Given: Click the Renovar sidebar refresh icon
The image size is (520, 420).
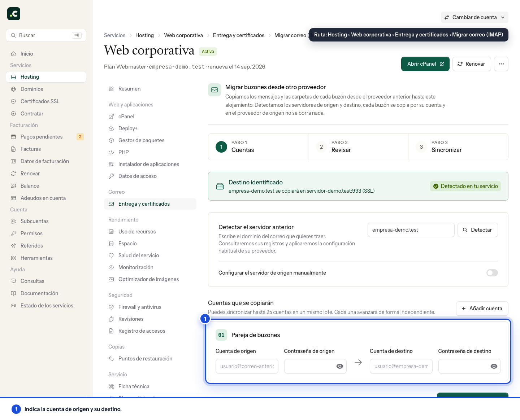Looking at the screenshot, I should pyautogui.click(x=13, y=174).
